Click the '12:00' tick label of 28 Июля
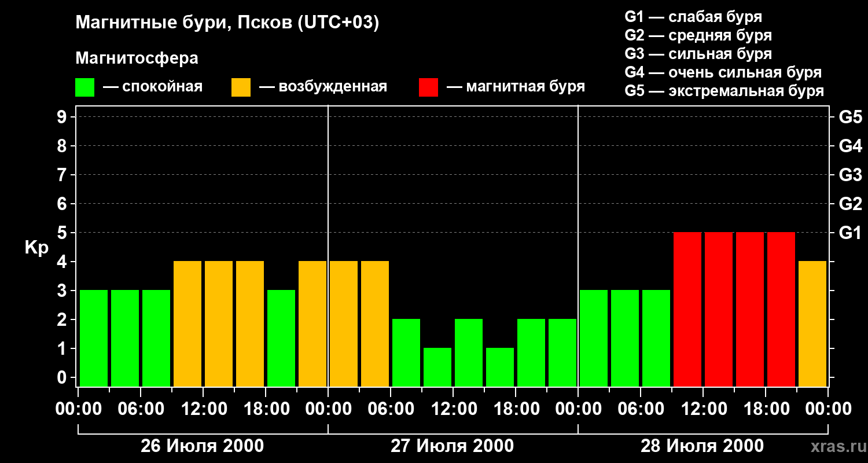Screen dimensions: 868x463 click(703, 409)
